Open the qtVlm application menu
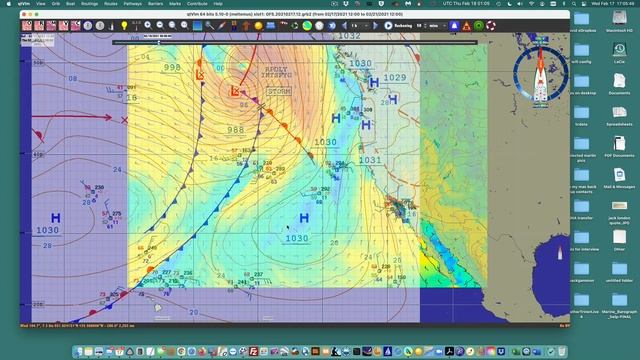Screen dimensions: 640x360 pyautogui.click(x=24, y=4)
